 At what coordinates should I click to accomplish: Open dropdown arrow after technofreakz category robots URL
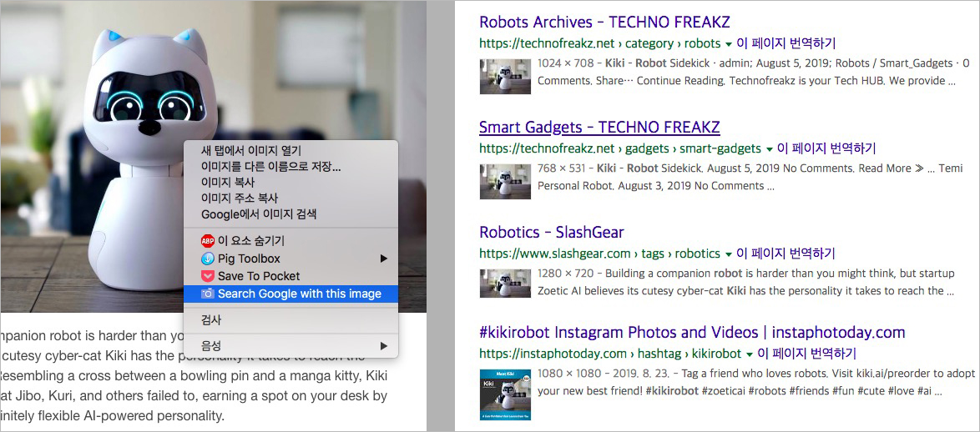pos(728,44)
